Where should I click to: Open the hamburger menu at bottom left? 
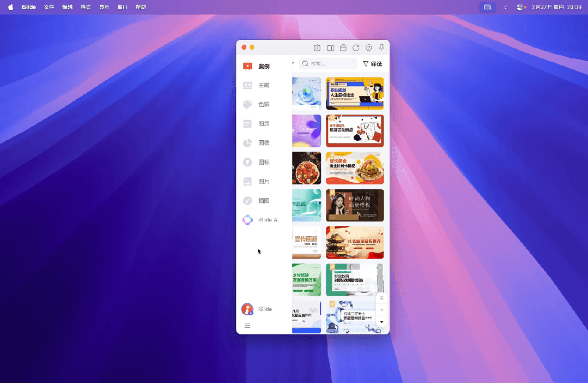247,325
